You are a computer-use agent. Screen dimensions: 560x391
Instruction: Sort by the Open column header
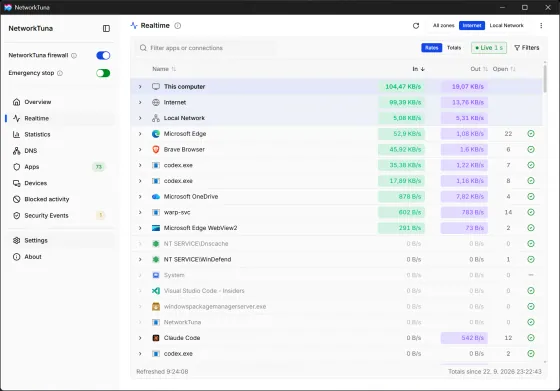504,69
